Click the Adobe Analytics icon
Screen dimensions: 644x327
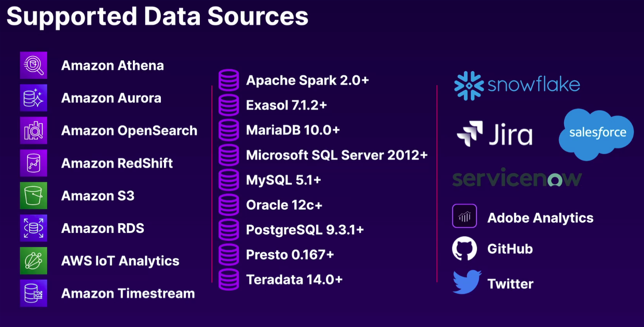[x=464, y=216]
